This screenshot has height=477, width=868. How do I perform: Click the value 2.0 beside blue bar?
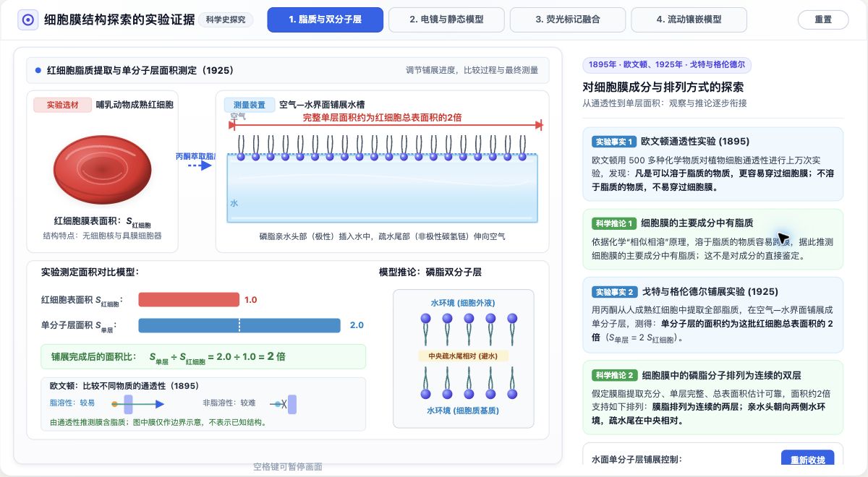(x=357, y=325)
